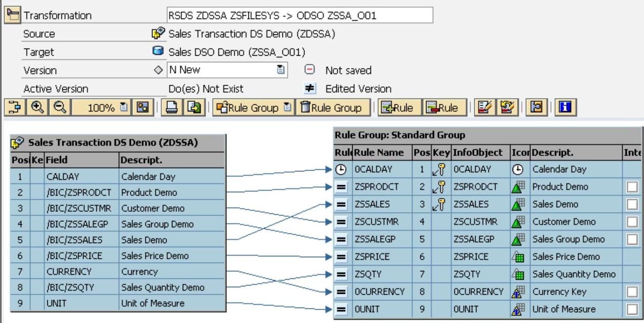Open the Version dropdown showing N New
644x323 pixels.
pyautogui.click(x=280, y=70)
